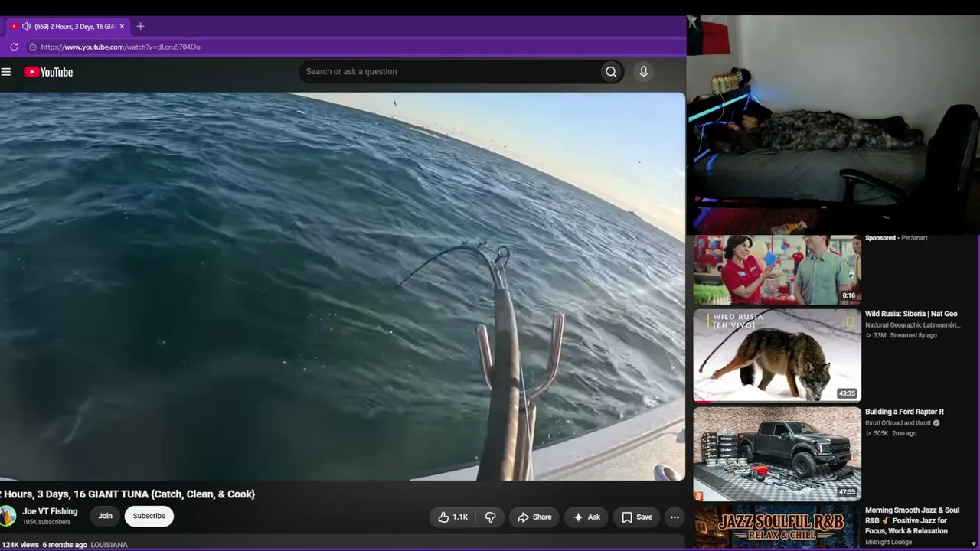Go to the YouTube home logo

pyautogui.click(x=48, y=72)
